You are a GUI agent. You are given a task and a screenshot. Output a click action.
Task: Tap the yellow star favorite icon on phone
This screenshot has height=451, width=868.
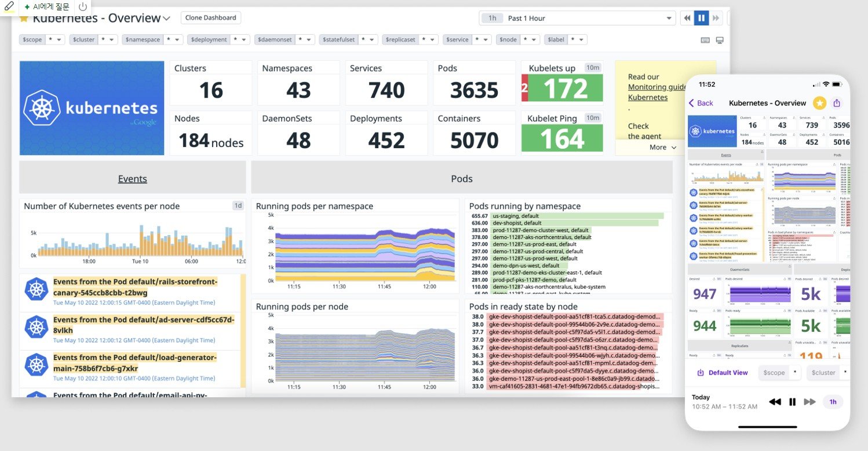[819, 103]
